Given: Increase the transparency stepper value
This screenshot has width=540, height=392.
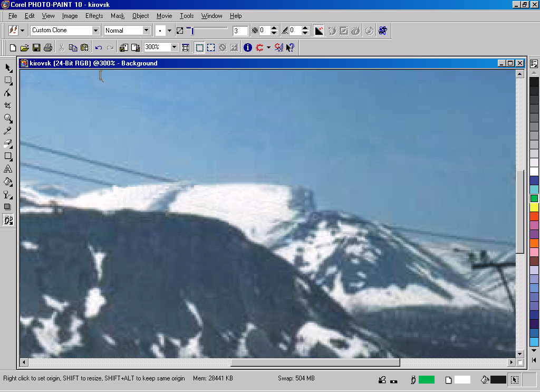Looking at the screenshot, I should (274, 28).
